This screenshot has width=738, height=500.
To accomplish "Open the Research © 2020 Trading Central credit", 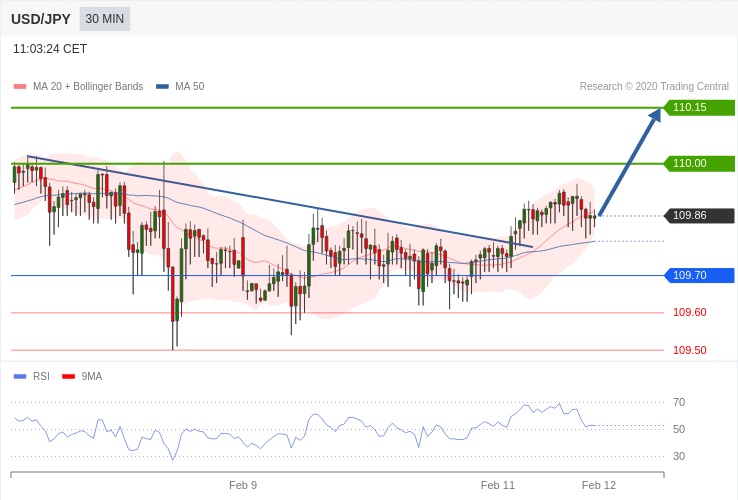I will (x=654, y=87).
